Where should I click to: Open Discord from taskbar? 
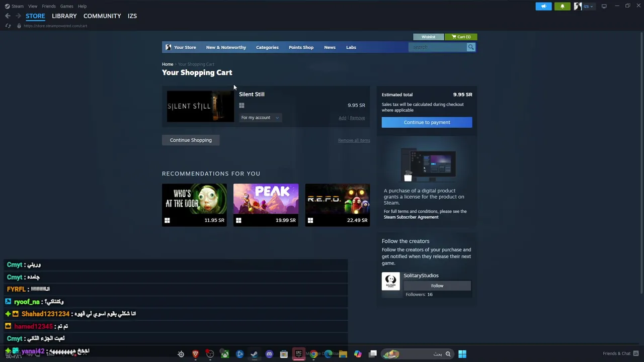coord(269,354)
